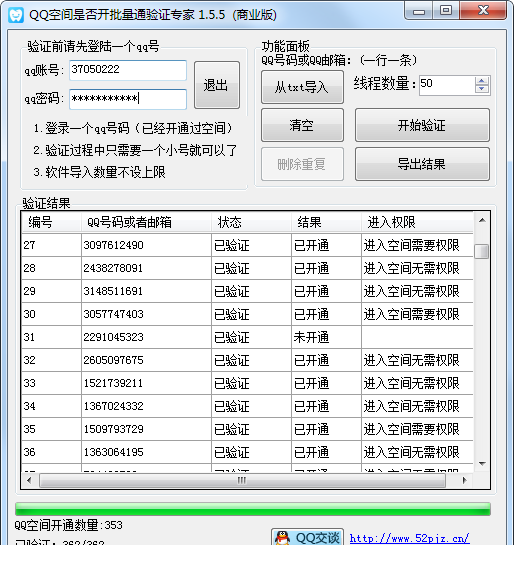Sort by the 状态 column header
This screenshot has height=568, width=514.
pyautogui.click(x=251, y=222)
